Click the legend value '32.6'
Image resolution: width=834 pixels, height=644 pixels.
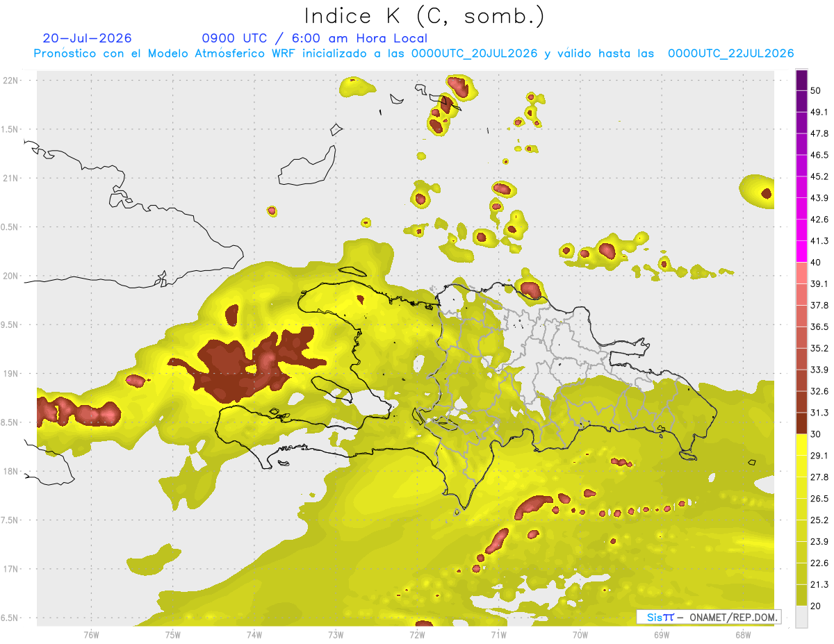click(x=819, y=391)
